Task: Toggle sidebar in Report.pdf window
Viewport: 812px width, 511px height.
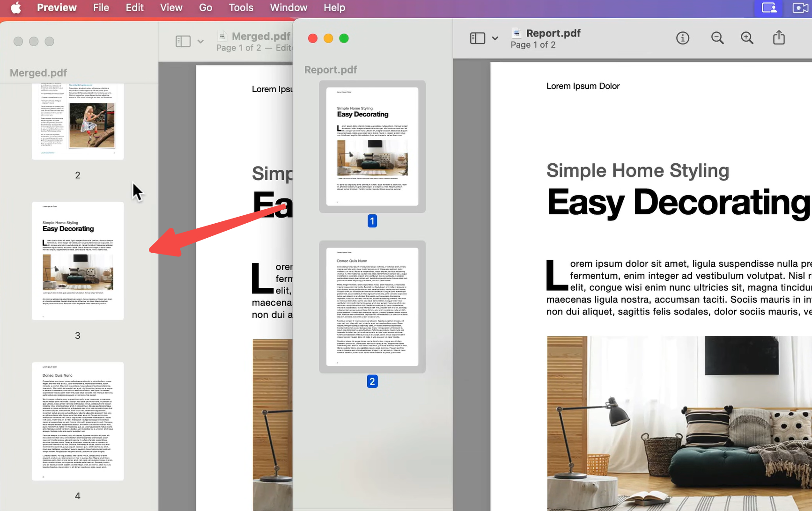Action: 477,38
